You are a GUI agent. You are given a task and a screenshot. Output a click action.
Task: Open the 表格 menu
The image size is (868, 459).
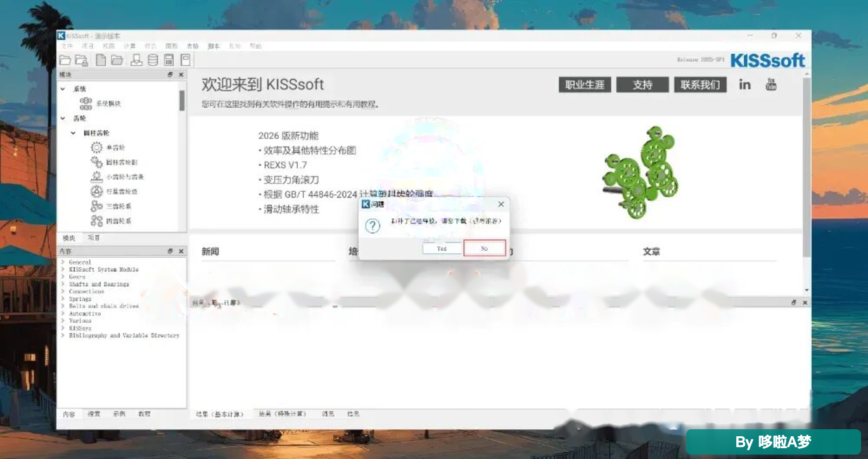(x=193, y=46)
